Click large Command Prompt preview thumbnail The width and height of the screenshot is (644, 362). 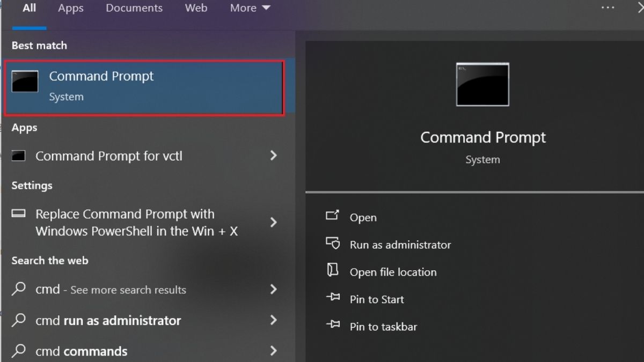tap(482, 84)
